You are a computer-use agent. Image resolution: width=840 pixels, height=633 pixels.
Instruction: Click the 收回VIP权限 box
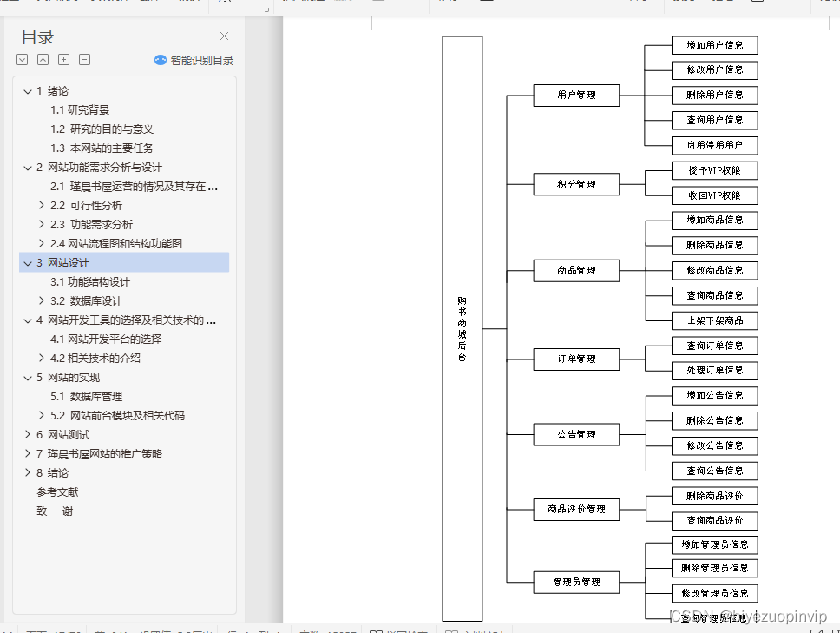click(715, 195)
